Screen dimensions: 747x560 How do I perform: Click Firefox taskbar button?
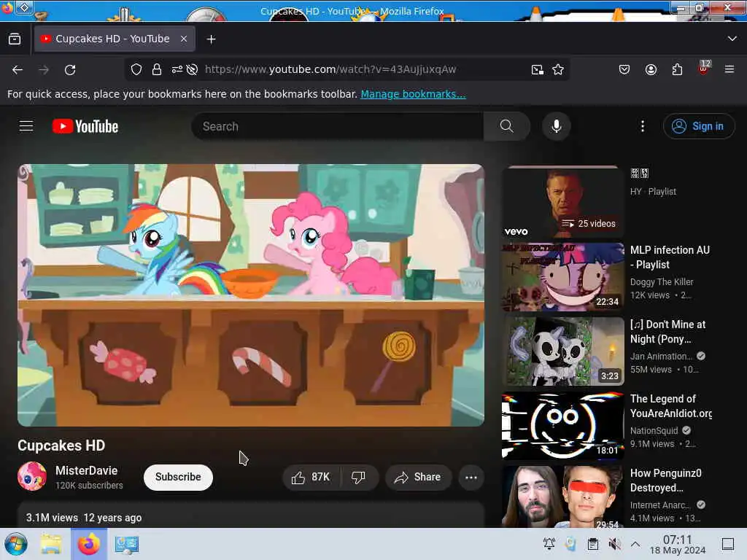tap(88, 544)
